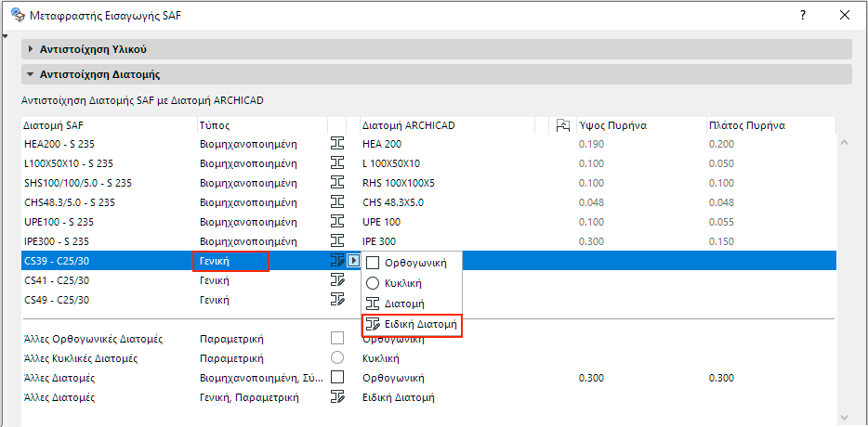This screenshot has width=868, height=427.
Task: Click the 0.055 core width value
Action: [x=721, y=222]
